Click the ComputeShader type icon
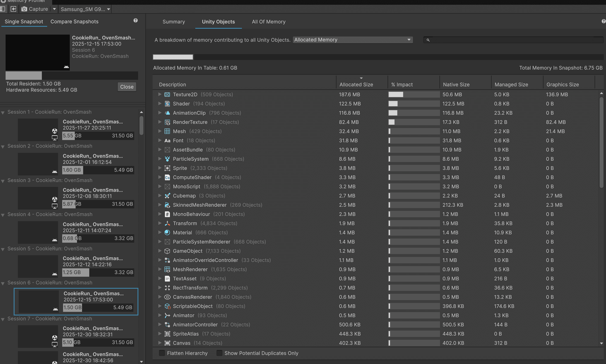606x364 pixels. coord(167,177)
